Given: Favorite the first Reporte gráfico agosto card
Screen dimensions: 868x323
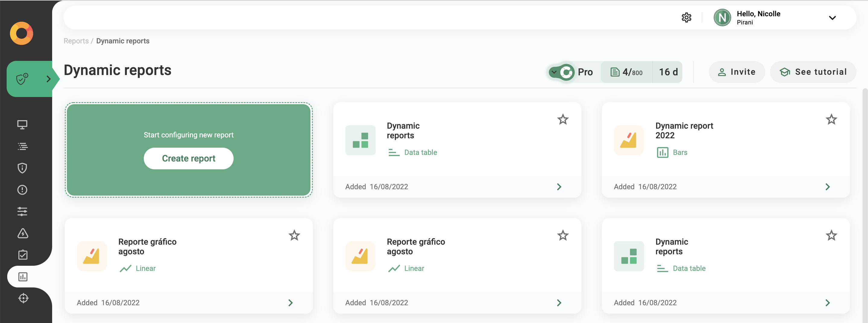Looking at the screenshot, I should point(294,235).
